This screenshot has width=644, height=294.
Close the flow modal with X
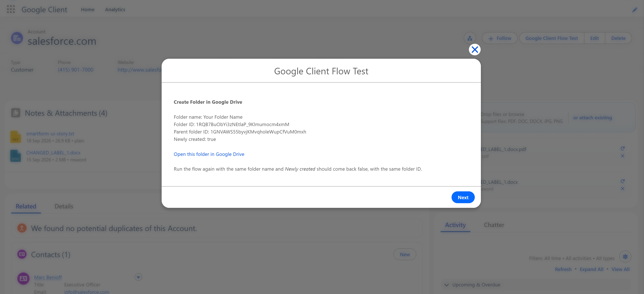[x=475, y=50]
